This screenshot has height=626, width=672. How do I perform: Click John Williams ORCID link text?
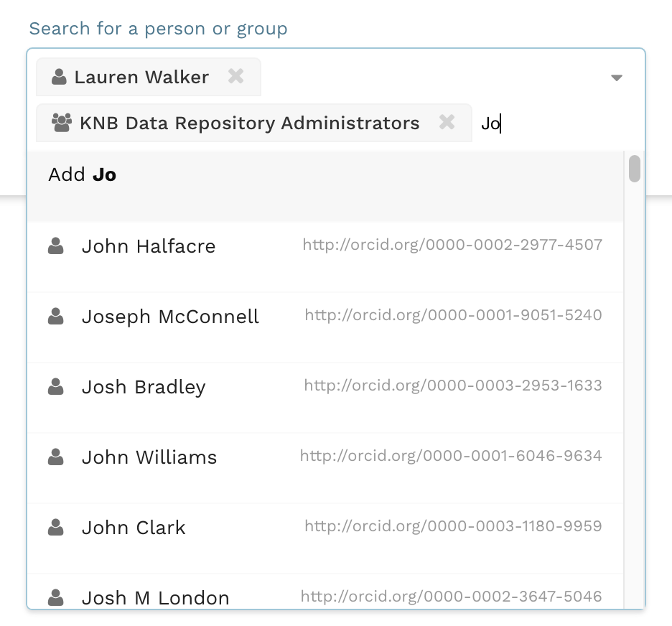click(x=451, y=456)
